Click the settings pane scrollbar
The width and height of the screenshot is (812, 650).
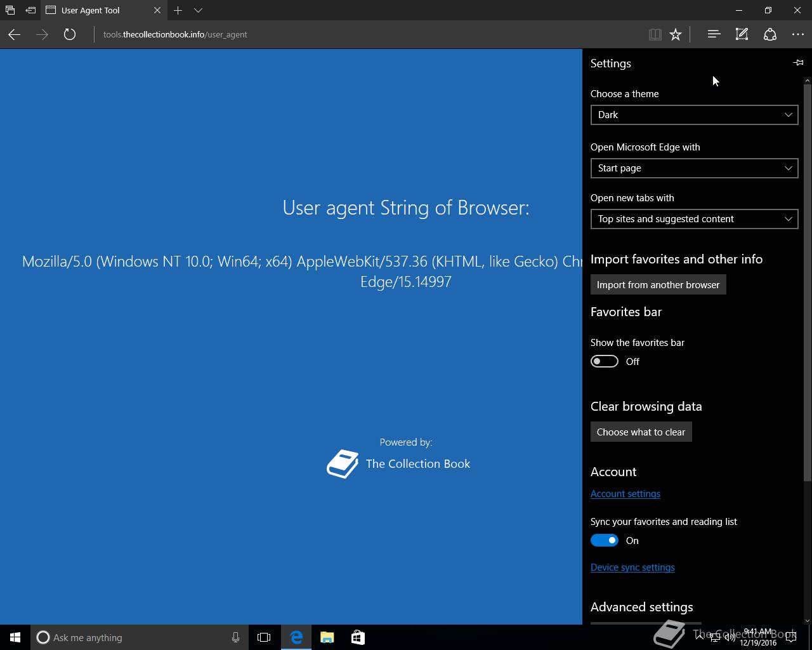click(808, 282)
